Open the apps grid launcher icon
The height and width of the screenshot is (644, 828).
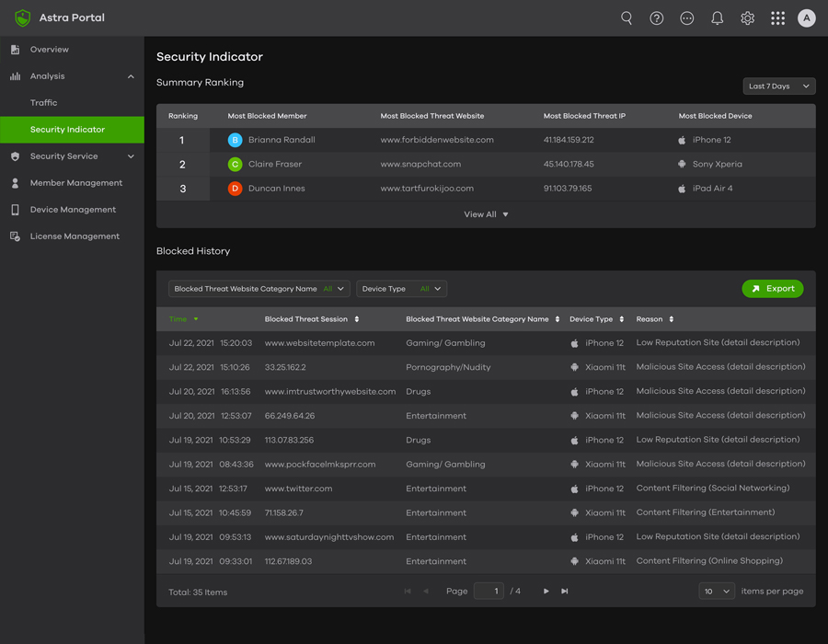point(778,18)
